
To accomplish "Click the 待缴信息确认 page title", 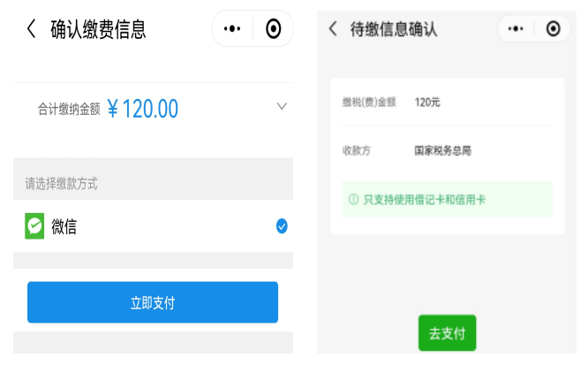I will coord(394,29).
